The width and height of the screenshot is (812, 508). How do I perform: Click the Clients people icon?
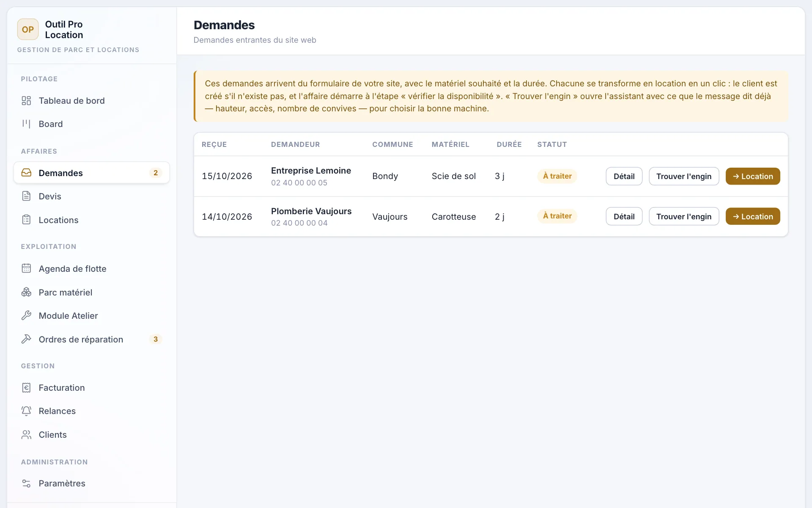pyautogui.click(x=26, y=434)
